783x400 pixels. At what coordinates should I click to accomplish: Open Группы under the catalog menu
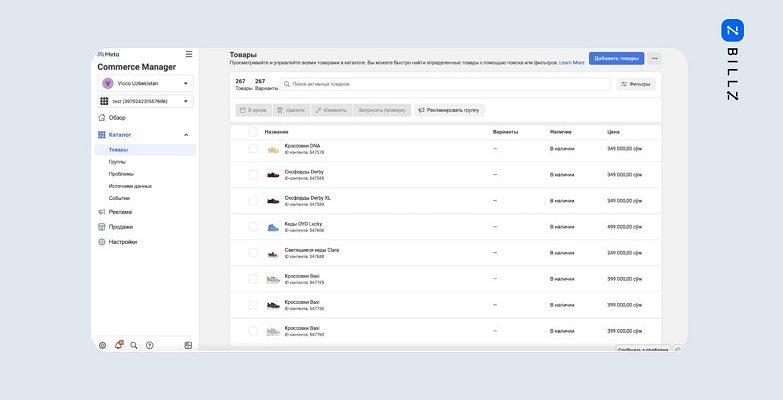point(117,161)
